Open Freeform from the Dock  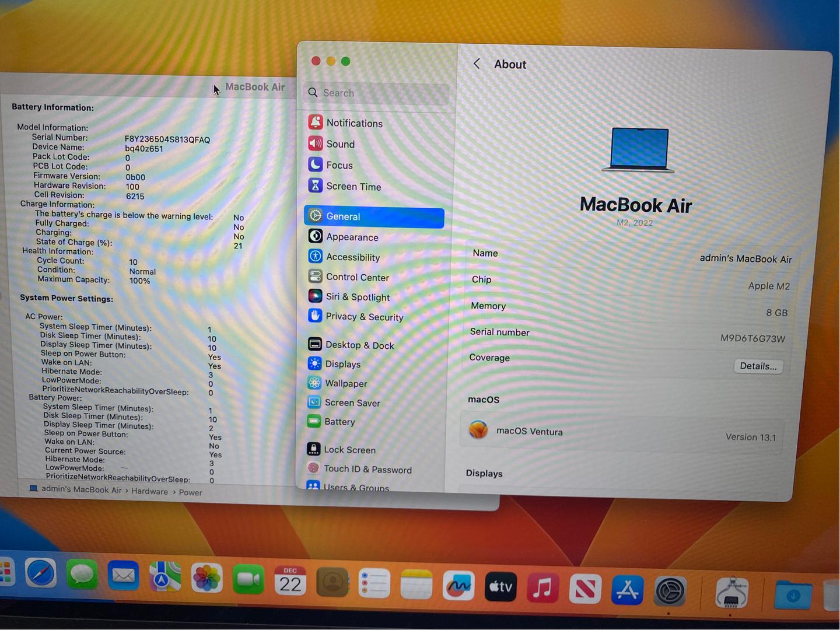coord(459,585)
